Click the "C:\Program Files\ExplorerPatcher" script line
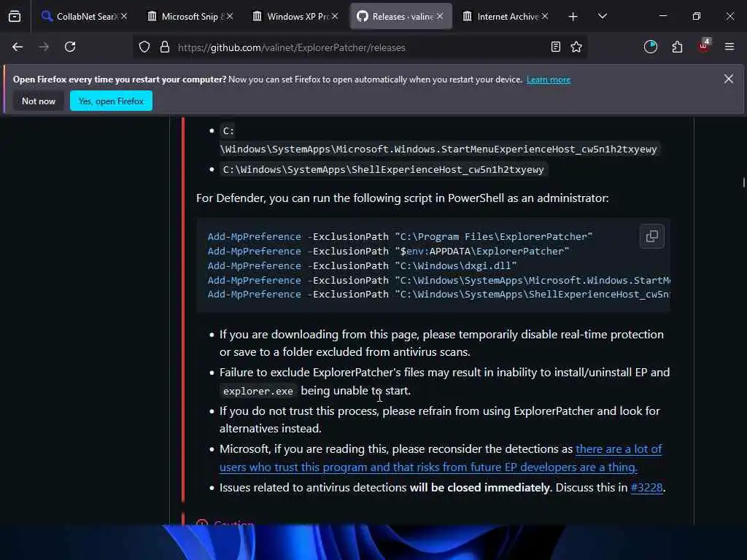This screenshot has width=747, height=560. [400, 237]
